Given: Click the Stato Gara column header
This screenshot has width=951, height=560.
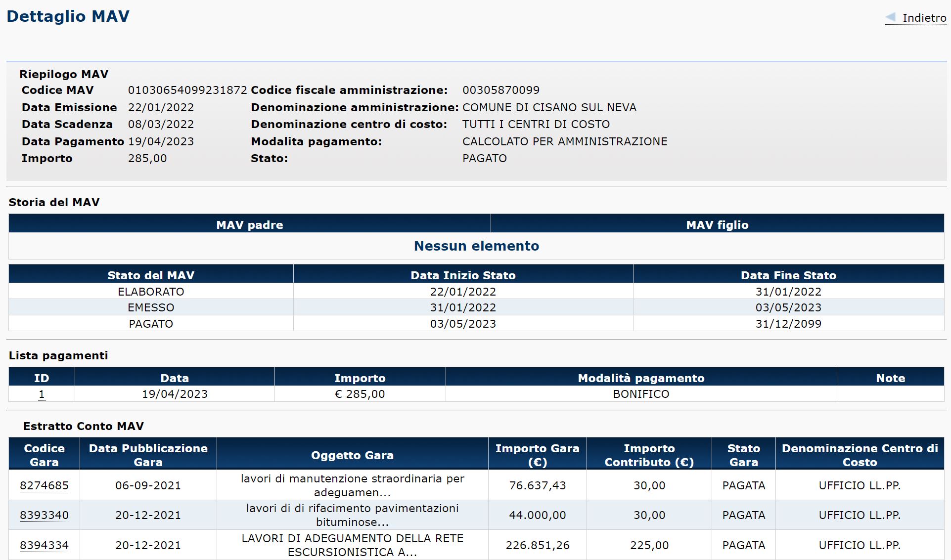Looking at the screenshot, I should tap(743, 455).
